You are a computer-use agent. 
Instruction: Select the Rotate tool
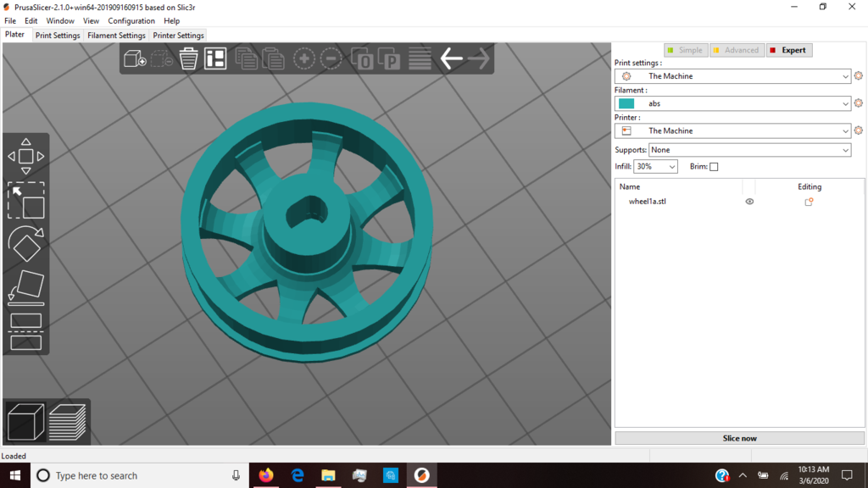tap(26, 245)
